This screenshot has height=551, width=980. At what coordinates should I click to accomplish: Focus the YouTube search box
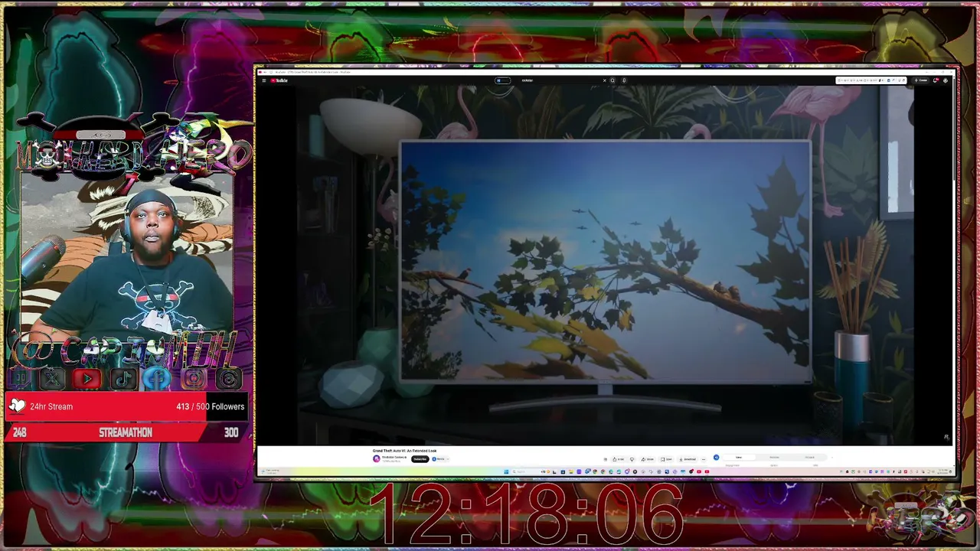click(561, 80)
